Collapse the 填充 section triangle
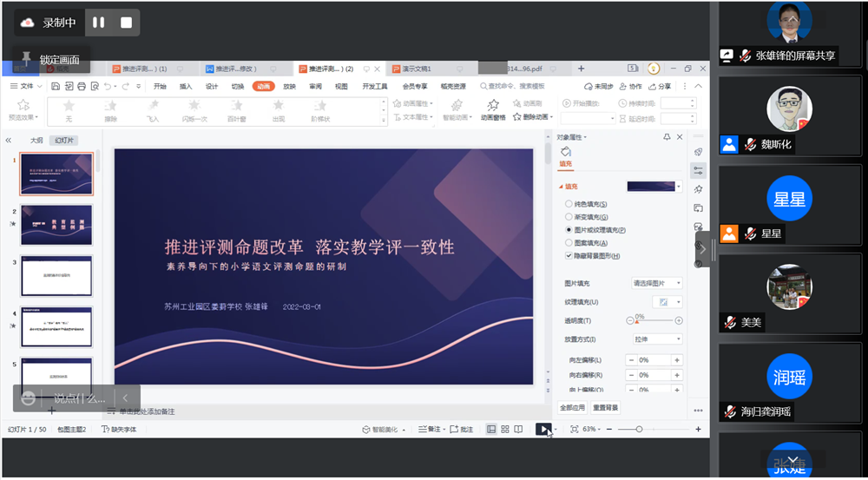 coord(561,187)
